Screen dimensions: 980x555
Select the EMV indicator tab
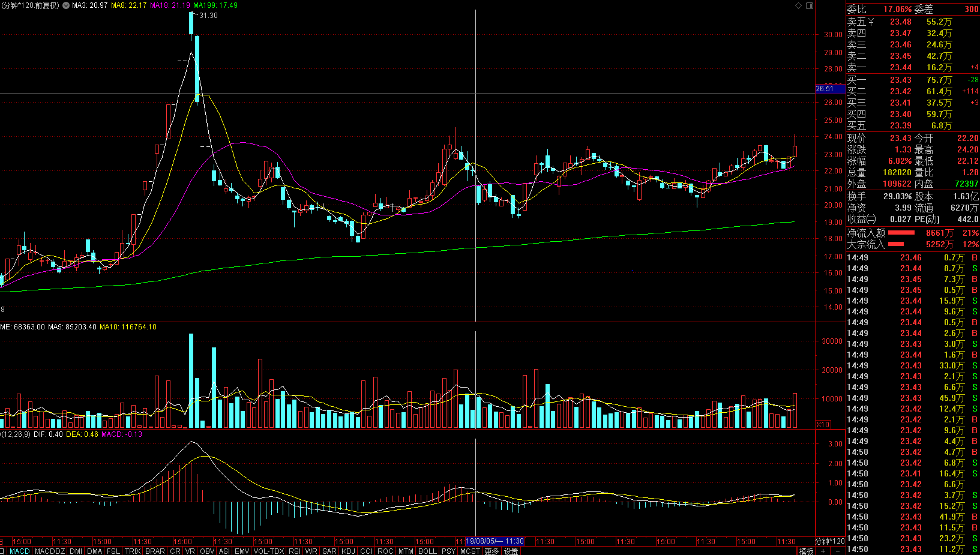tap(242, 551)
